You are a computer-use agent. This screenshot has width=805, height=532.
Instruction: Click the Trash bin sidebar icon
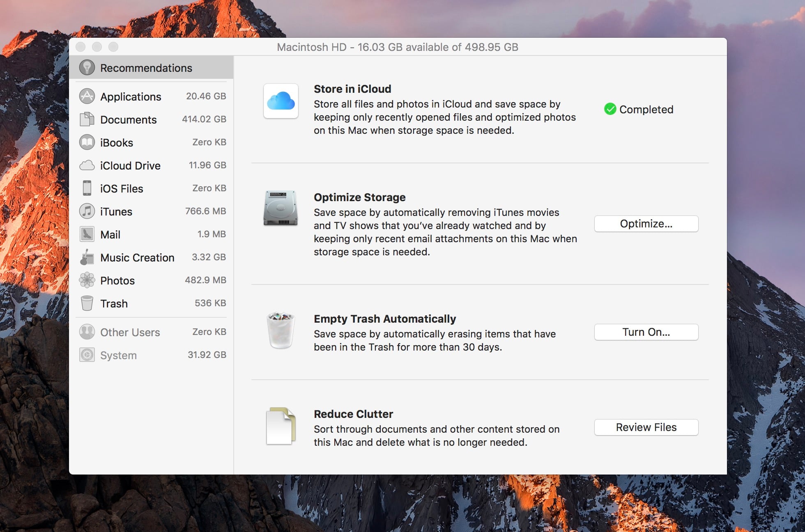pyautogui.click(x=87, y=303)
